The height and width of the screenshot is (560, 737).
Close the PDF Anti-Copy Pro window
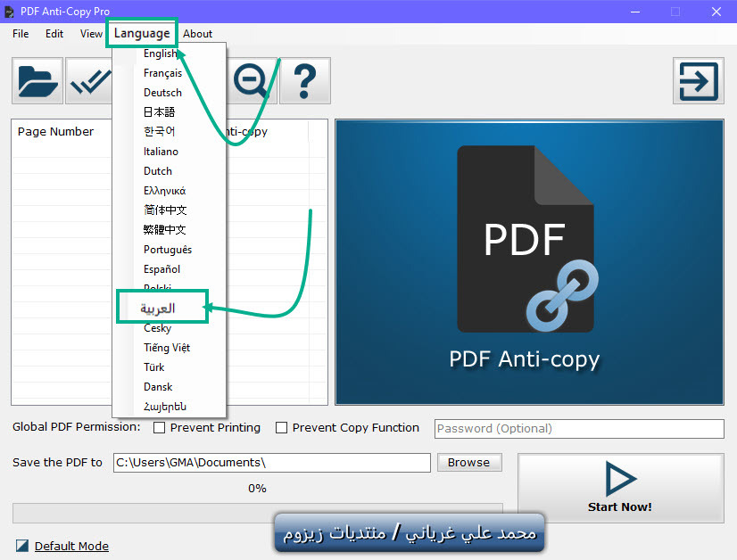click(716, 12)
